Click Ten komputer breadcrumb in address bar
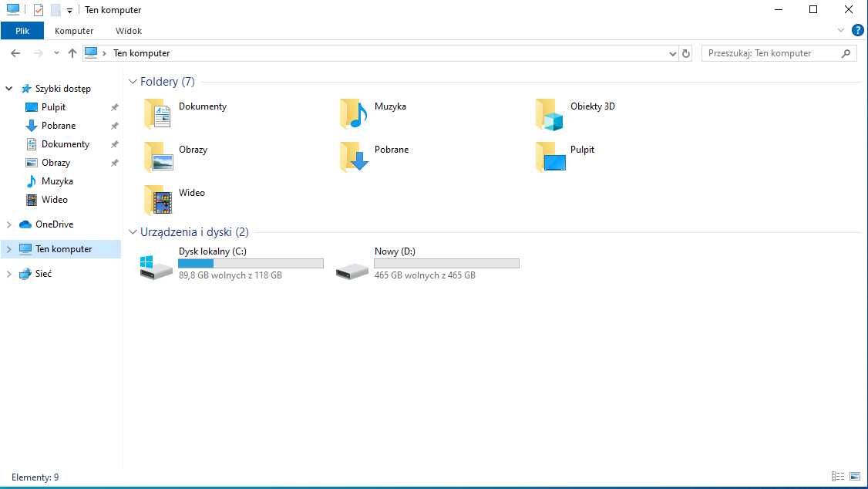 (x=142, y=53)
